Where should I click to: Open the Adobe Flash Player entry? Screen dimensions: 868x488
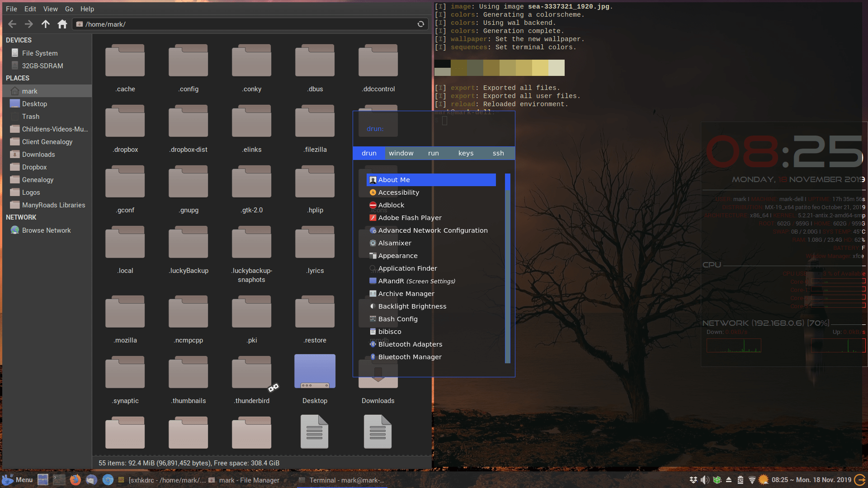point(410,217)
